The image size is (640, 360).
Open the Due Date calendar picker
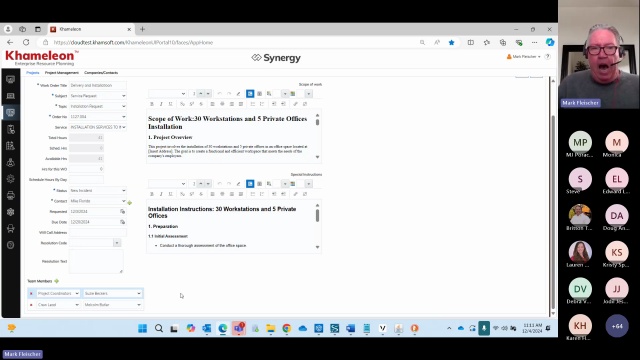click(x=122, y=222)
